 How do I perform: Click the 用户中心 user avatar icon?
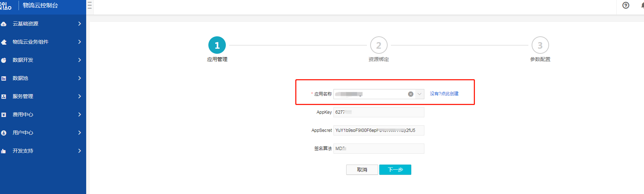(x=4, y=133)
